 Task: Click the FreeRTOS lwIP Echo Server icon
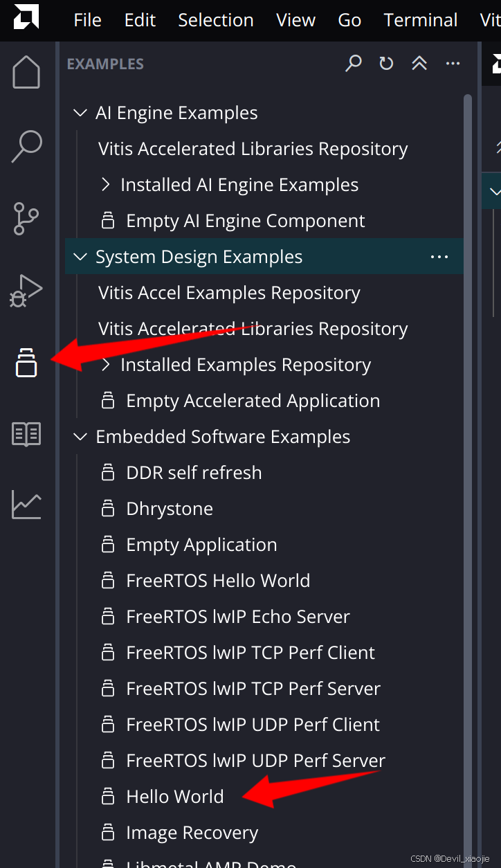tap(108, 617)
